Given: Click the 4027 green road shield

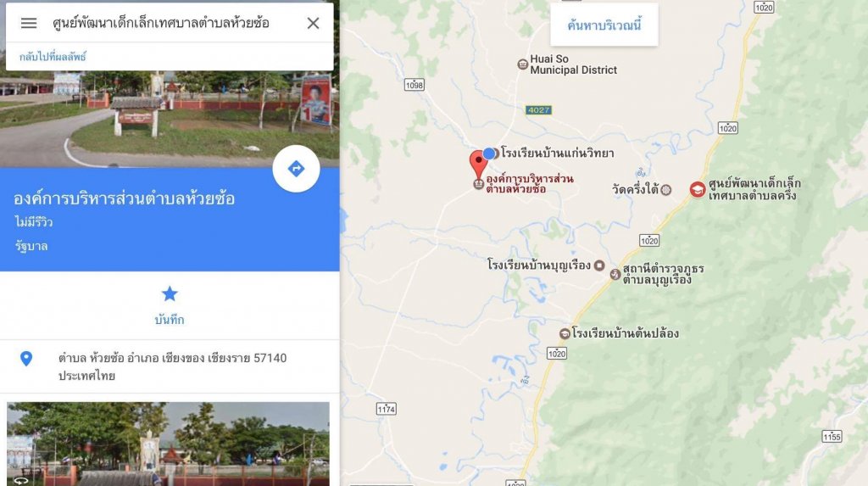Looking at the screenshot, I should [538, 109].
